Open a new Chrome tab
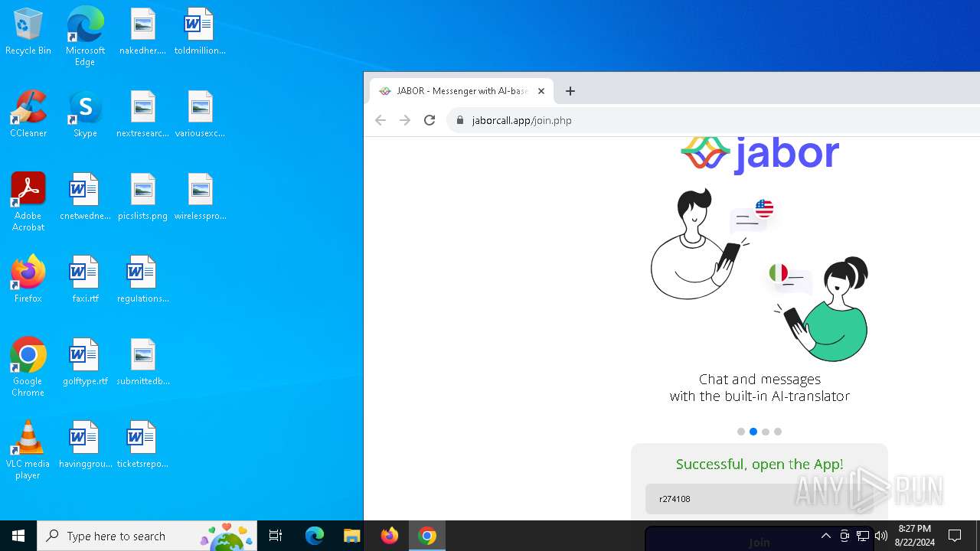980x551 pixels. pos(570,91)
